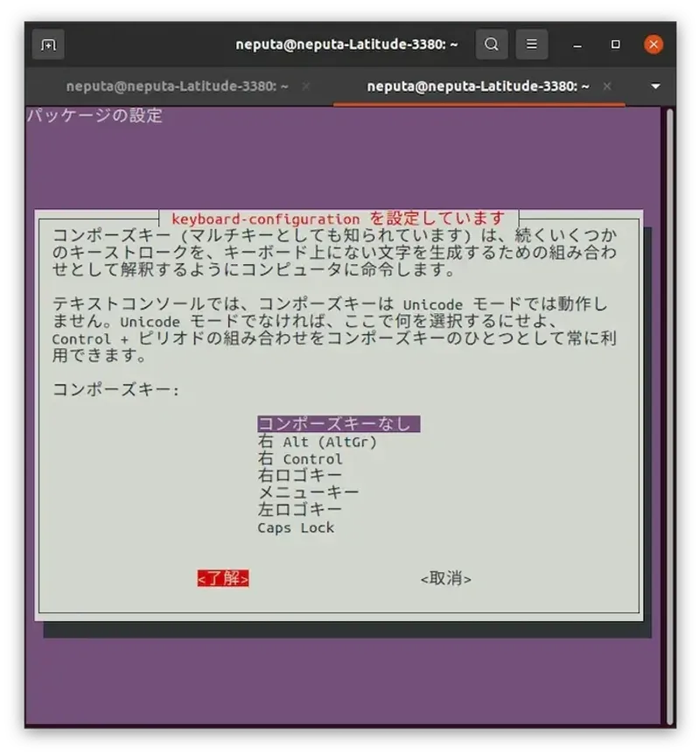The width and height of the screenshot is (700, 755).
Task: Maximize the terminal window
Action: tap(614, 44)
